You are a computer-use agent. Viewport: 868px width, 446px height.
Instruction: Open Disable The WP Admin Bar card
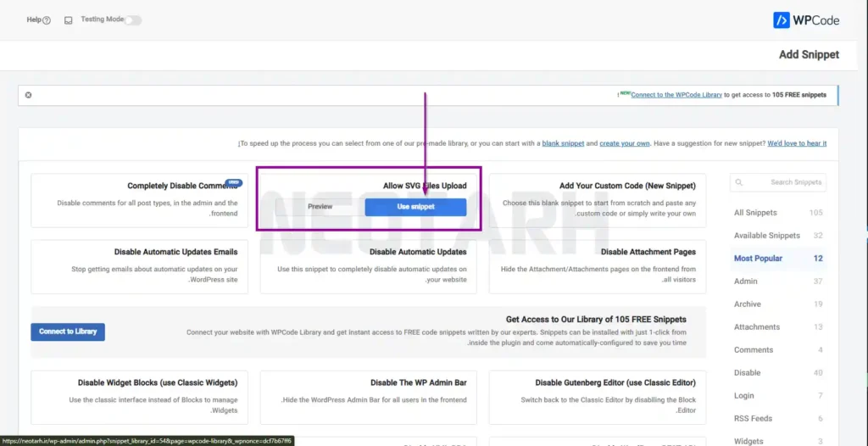368,397
